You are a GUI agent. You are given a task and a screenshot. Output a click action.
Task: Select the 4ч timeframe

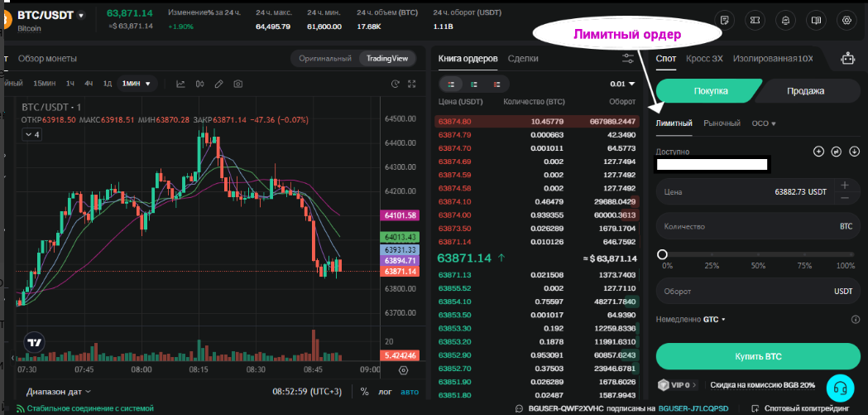[89, 84]
